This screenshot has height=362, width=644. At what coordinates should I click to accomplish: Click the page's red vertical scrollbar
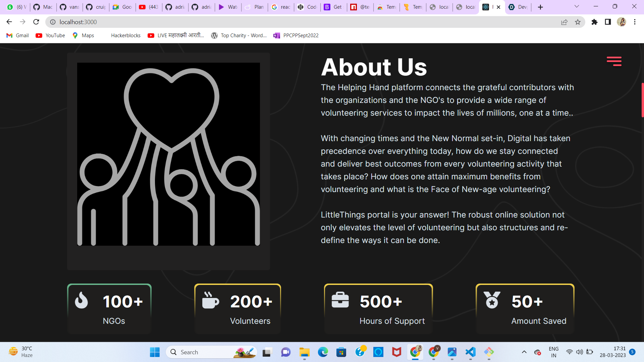[642, 100]
